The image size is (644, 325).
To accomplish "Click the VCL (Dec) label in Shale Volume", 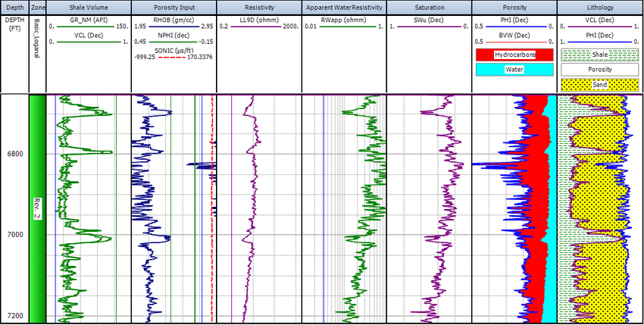I will pyautogui.click(x=89, y=35).
